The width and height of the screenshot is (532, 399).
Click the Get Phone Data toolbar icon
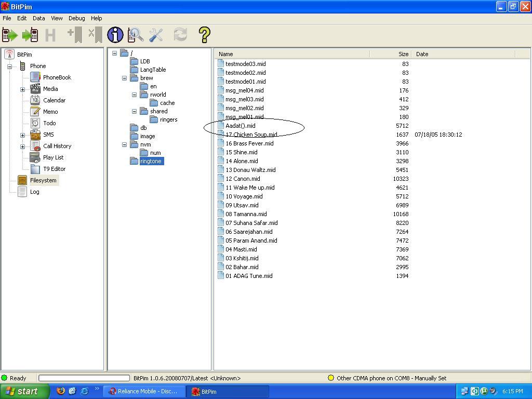coord(10,35)
